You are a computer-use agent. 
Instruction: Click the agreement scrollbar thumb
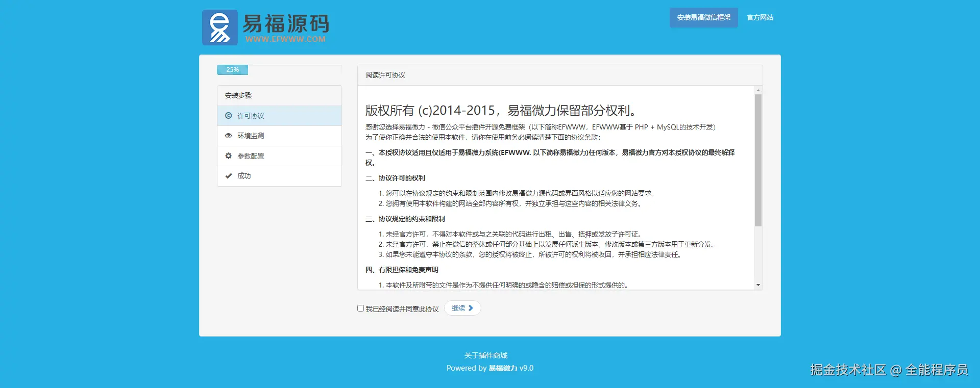(758, 160)
